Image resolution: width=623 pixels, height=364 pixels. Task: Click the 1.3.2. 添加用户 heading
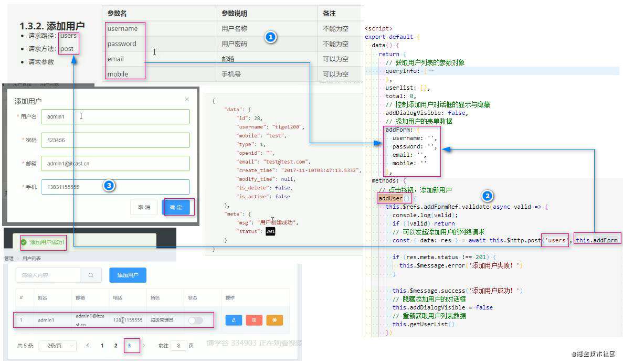[x=52, y=26]
